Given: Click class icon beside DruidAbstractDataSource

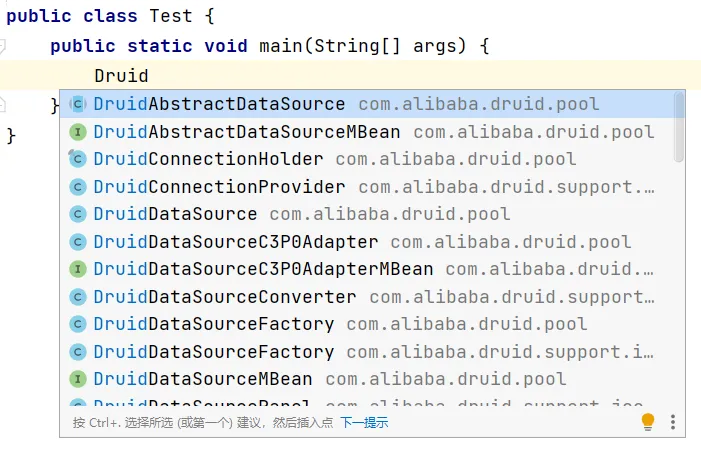Looking at the screenshot, I should click(77, 104).
